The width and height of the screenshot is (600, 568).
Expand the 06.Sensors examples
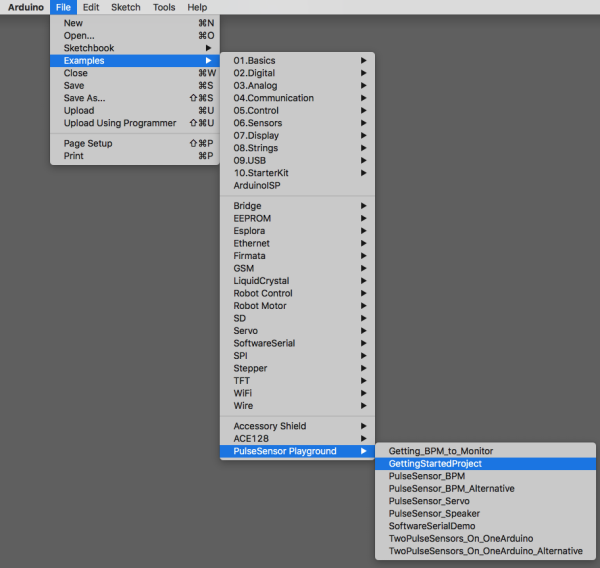point(297,123)
